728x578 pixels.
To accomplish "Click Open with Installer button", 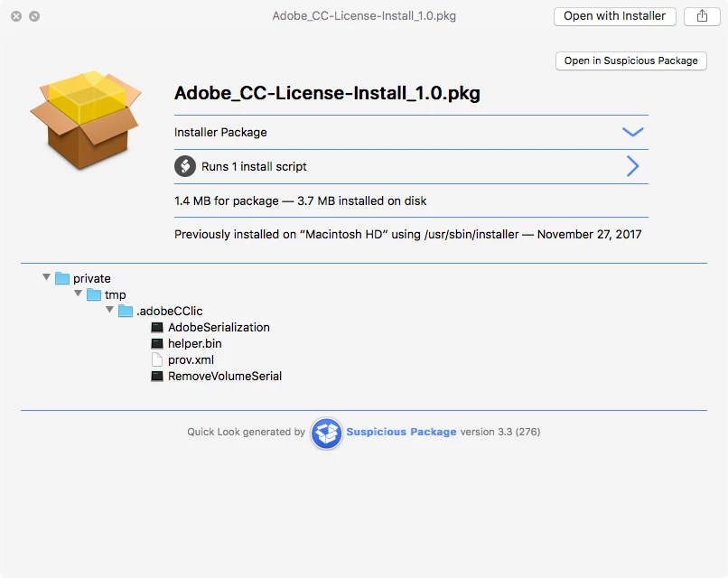I will (x=615, y=16).
